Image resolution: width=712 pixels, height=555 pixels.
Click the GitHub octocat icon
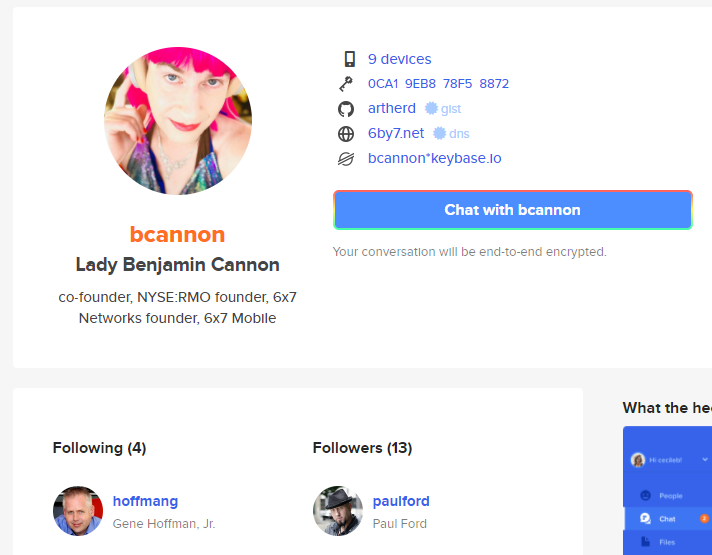346,109
